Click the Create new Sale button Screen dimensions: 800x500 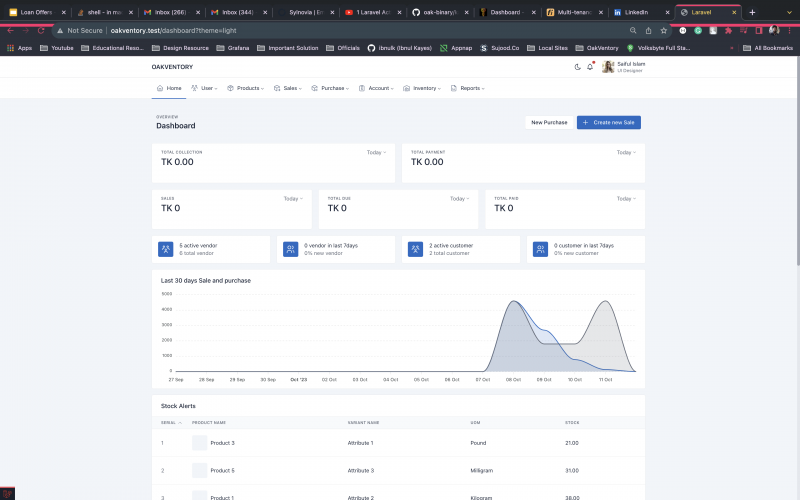609,122
